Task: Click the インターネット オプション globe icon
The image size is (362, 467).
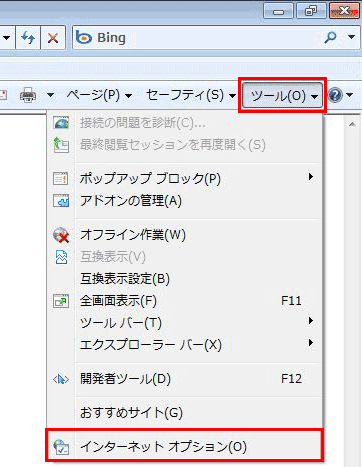Action: click(61, 447)
